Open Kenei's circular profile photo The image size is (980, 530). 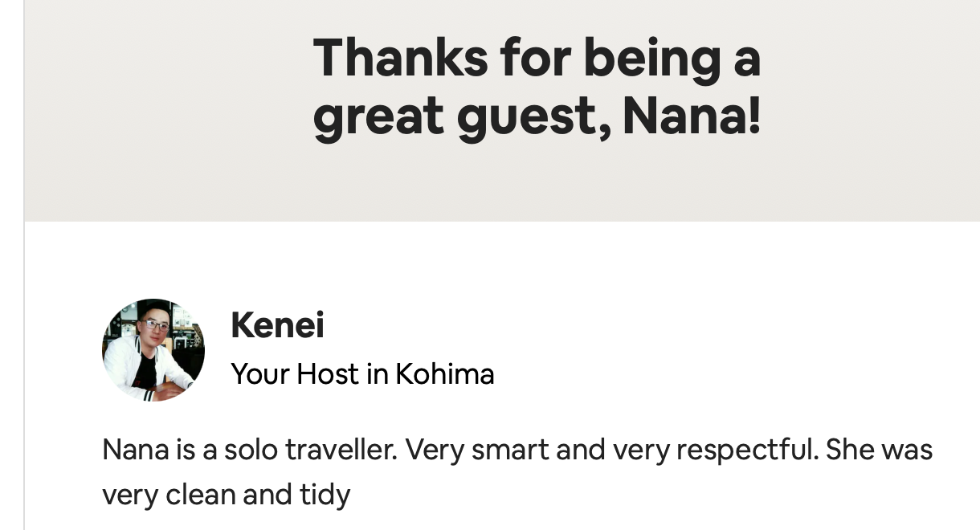(153, 350)
